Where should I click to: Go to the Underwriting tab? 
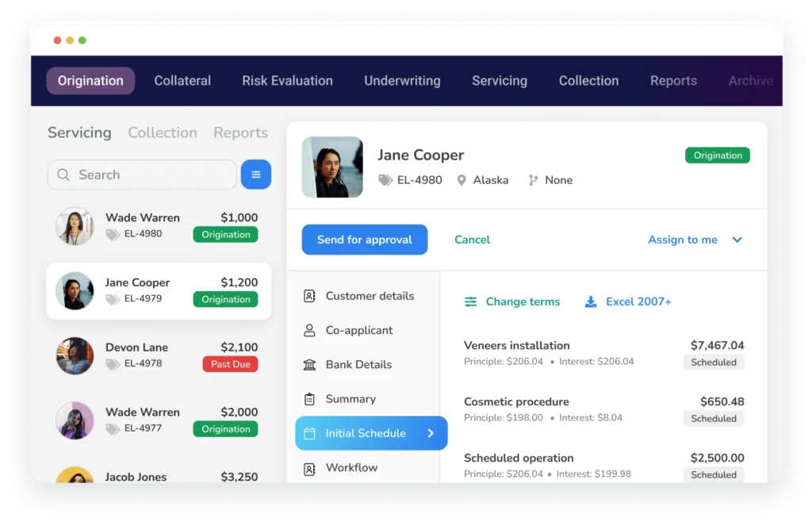click(x=402, y=81)
